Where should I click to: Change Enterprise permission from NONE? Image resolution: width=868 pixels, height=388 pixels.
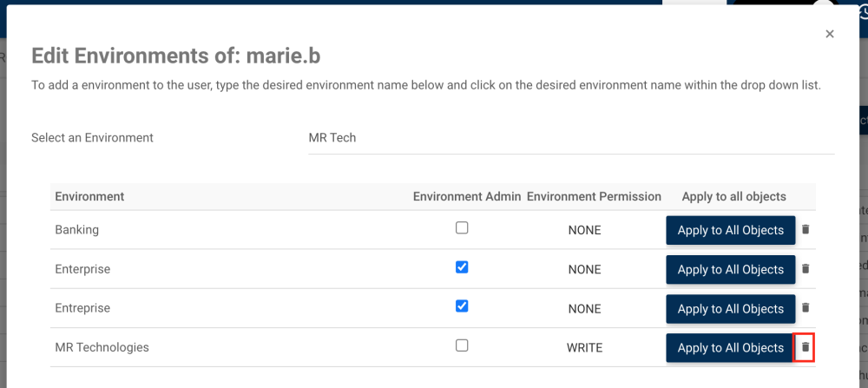pyautogui.click(x=584, y=269)
